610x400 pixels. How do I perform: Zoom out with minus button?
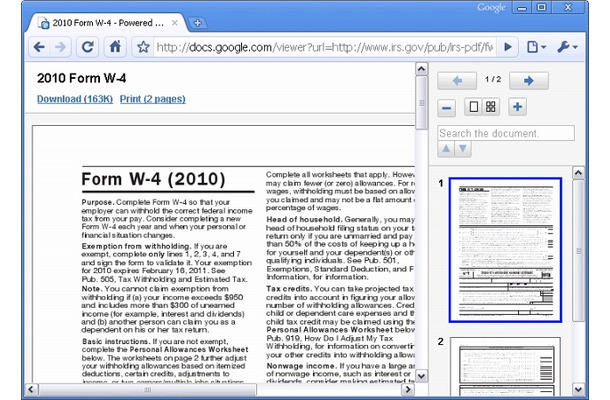[x=447, y=107]
